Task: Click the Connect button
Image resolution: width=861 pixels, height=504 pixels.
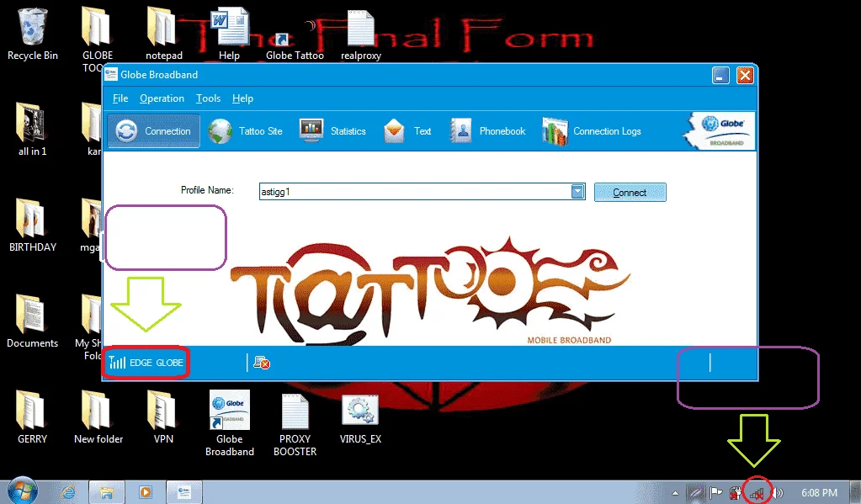Action: click(630, 192)
